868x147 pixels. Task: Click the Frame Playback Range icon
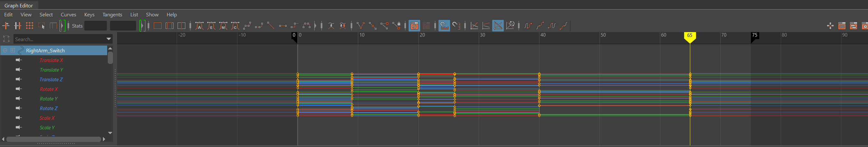click(170, 26)
